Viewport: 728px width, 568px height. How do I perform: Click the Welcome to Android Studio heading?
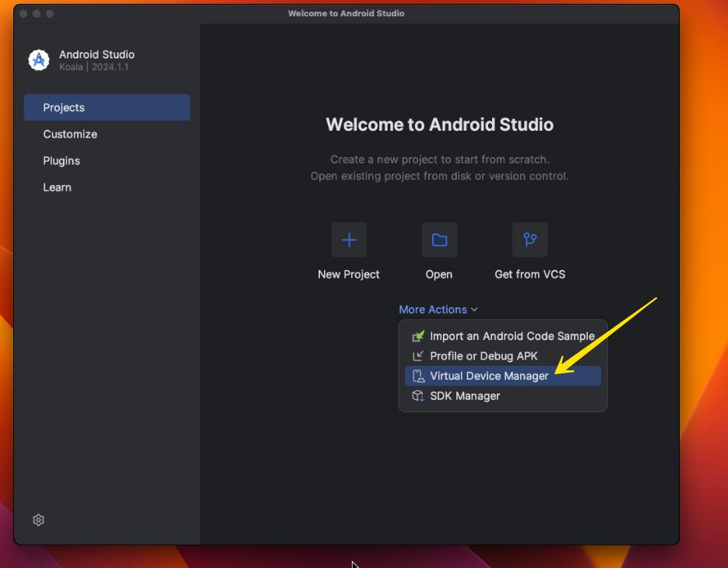pos(439,124)
